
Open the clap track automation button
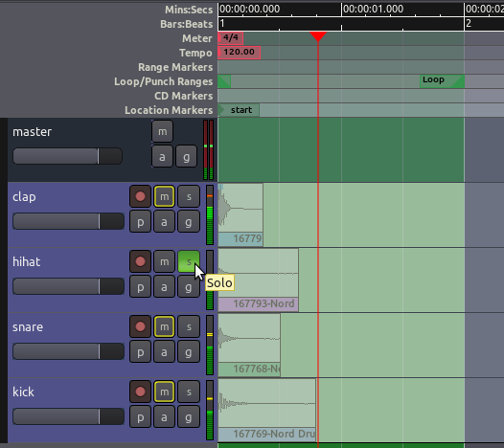(x=164, y=222)
